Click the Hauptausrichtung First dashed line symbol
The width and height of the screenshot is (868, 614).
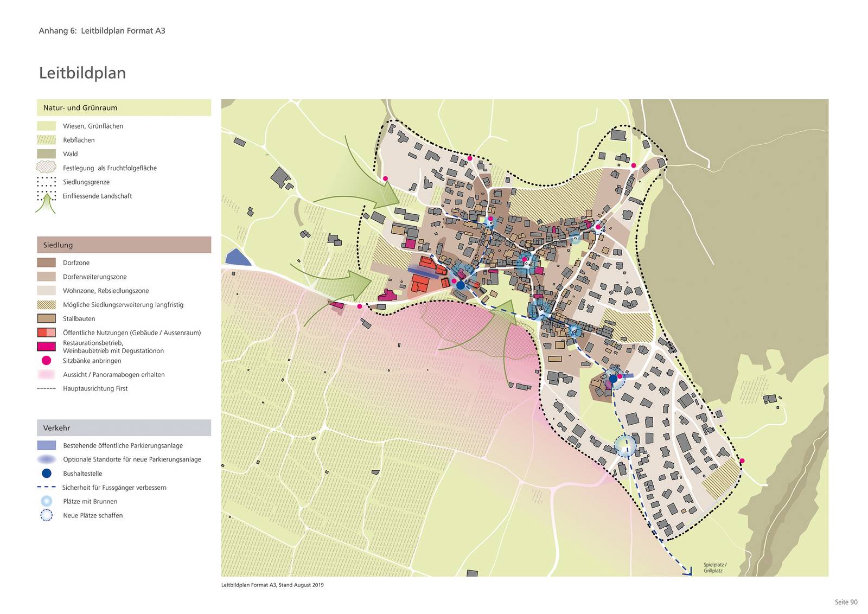pos(47,389)
